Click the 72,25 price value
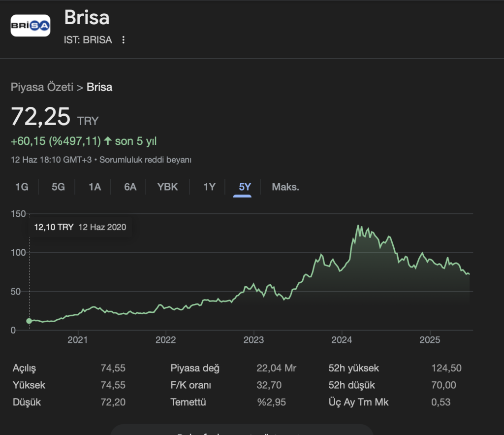Screen dimensions: 504x435 (x=40, y=117)
